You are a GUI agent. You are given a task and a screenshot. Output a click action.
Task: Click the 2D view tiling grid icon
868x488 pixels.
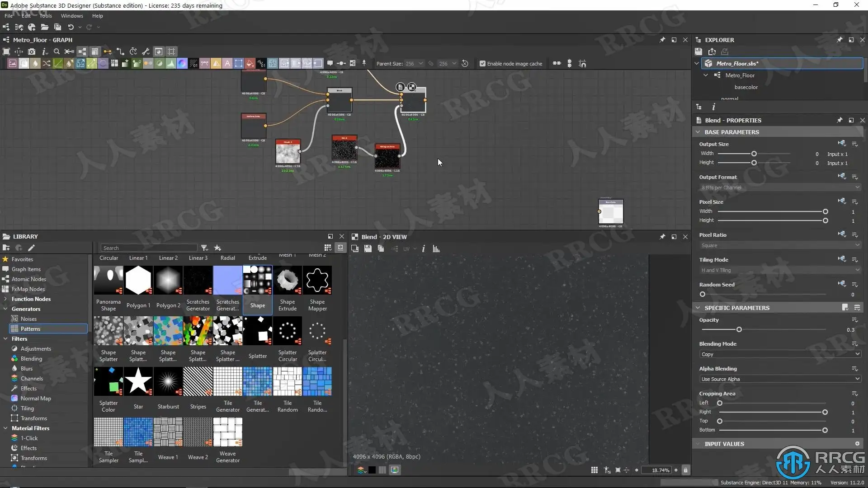pyautogui.click(x=594, y=470)
